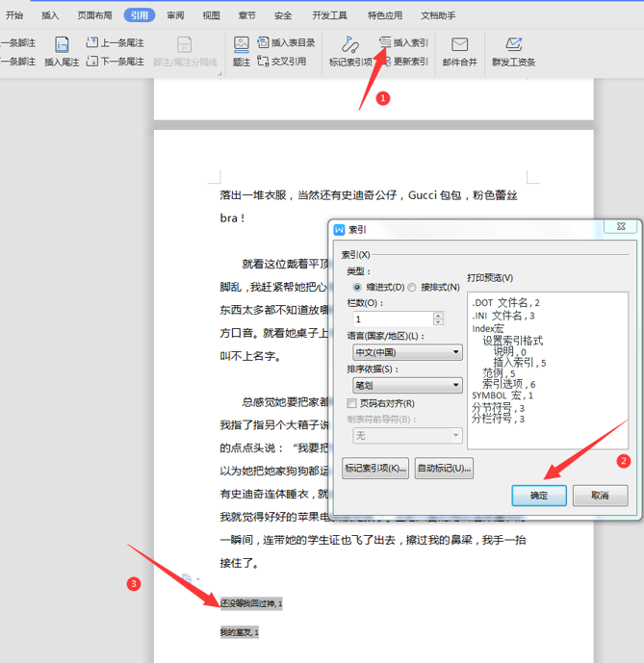Select 接排式(N) radio option

coord(412,288)
